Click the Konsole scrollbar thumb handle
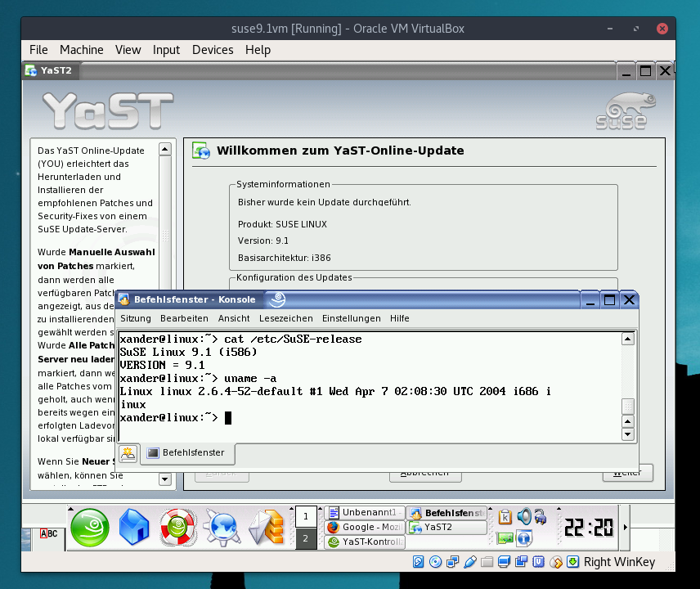700x589 pixels. [628, 407]
